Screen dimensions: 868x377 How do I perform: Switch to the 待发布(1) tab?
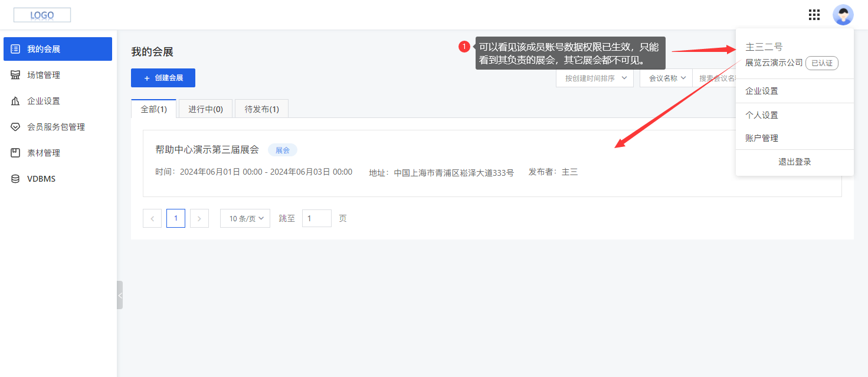click(x=261, y=108)
